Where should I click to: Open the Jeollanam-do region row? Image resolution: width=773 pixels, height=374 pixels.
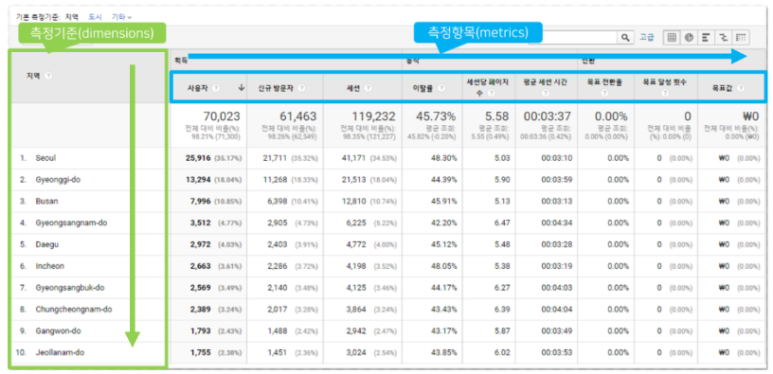pyautogui.click(x=59, y=353)
